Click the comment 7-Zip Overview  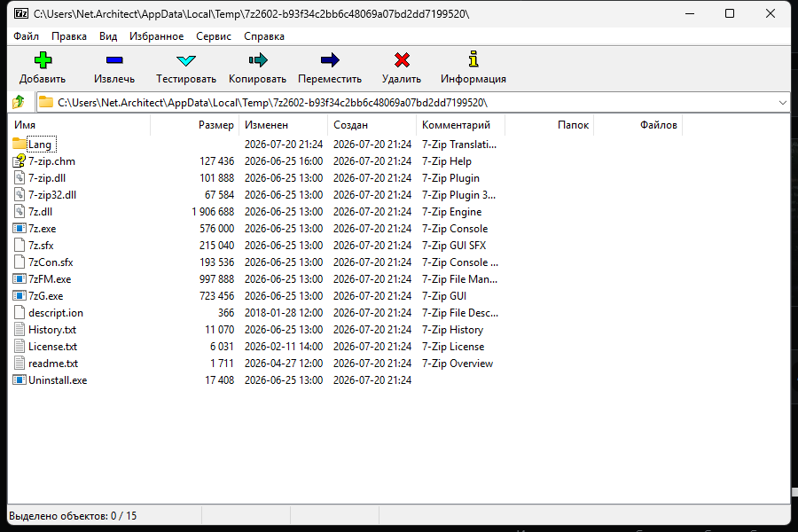[x=458, y=363]
